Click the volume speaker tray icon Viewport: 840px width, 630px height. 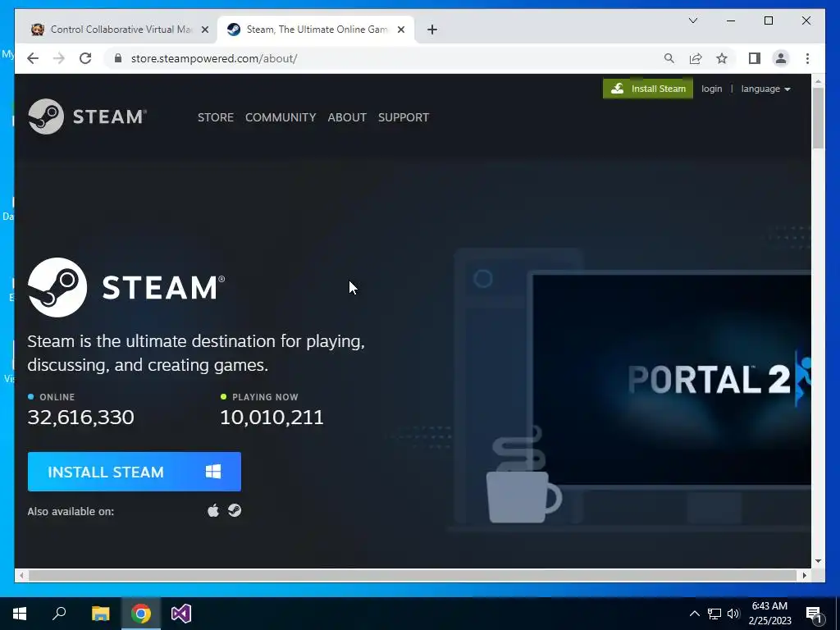coord(733,614)
